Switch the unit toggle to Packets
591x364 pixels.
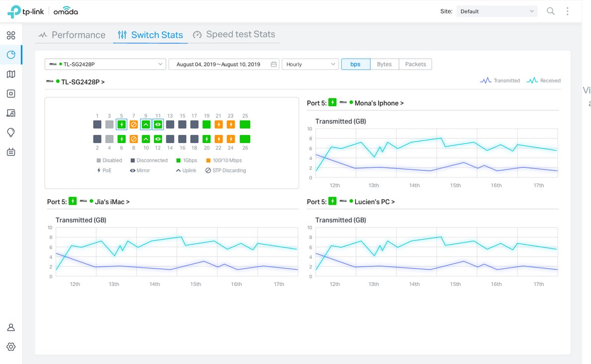[415, 64]
